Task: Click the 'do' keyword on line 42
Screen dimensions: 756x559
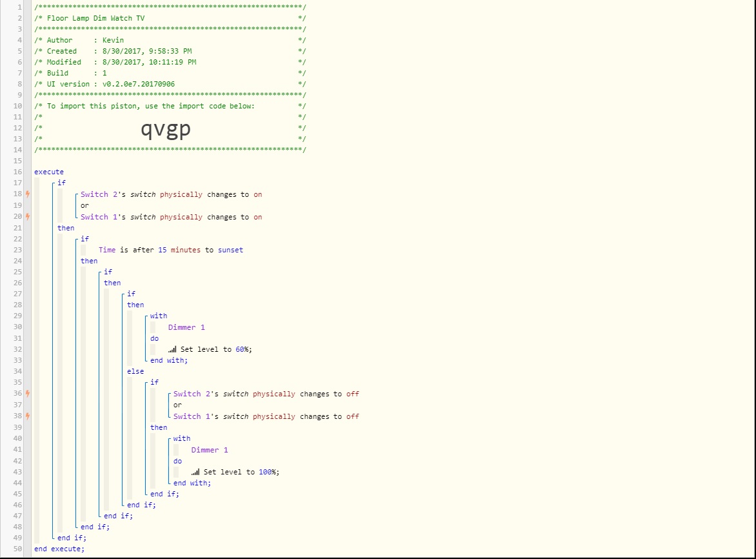Action: tap(177, 461)
